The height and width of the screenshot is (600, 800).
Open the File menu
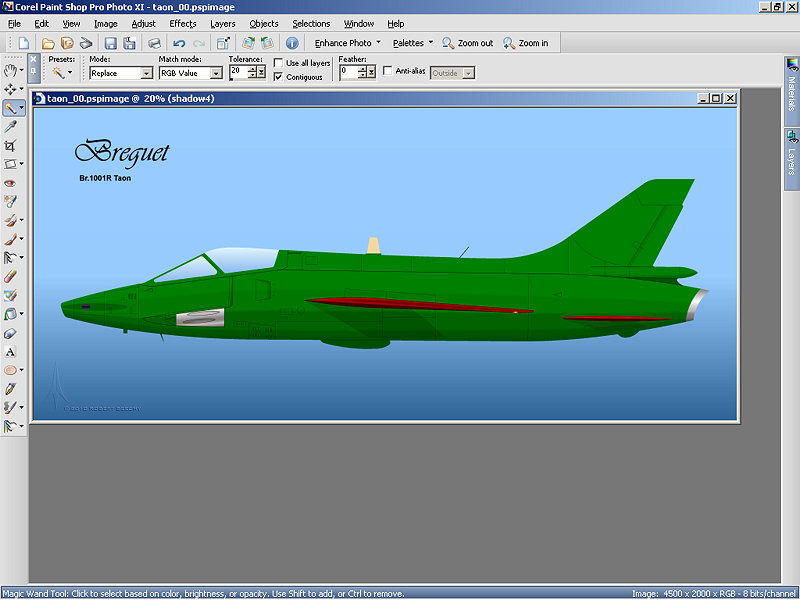(x=14, y=24)
